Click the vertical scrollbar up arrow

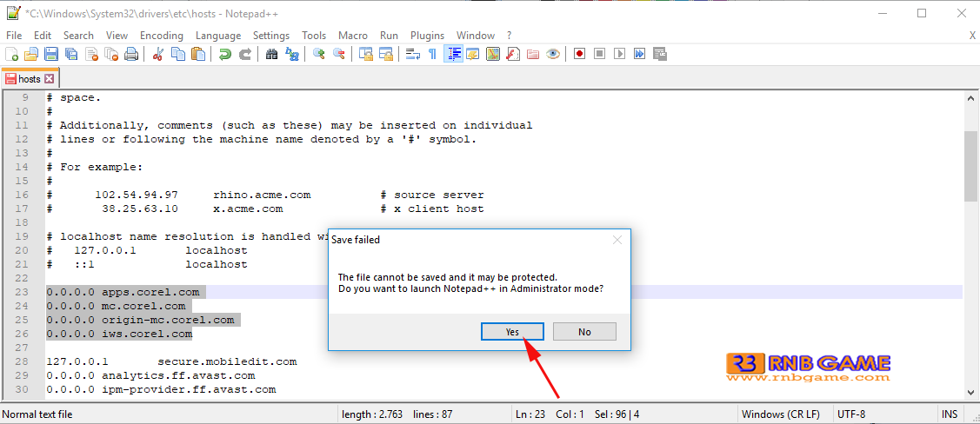click(970, 98)
